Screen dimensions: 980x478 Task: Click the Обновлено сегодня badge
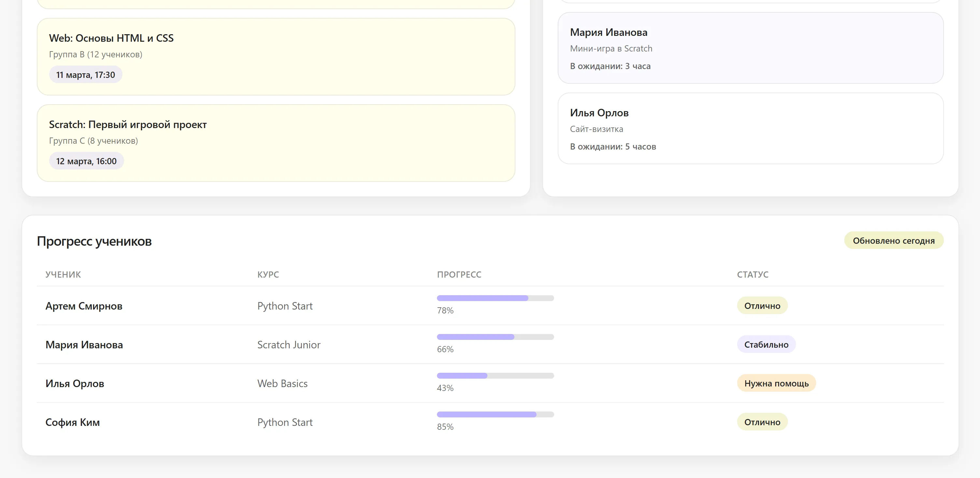[894, 240]
